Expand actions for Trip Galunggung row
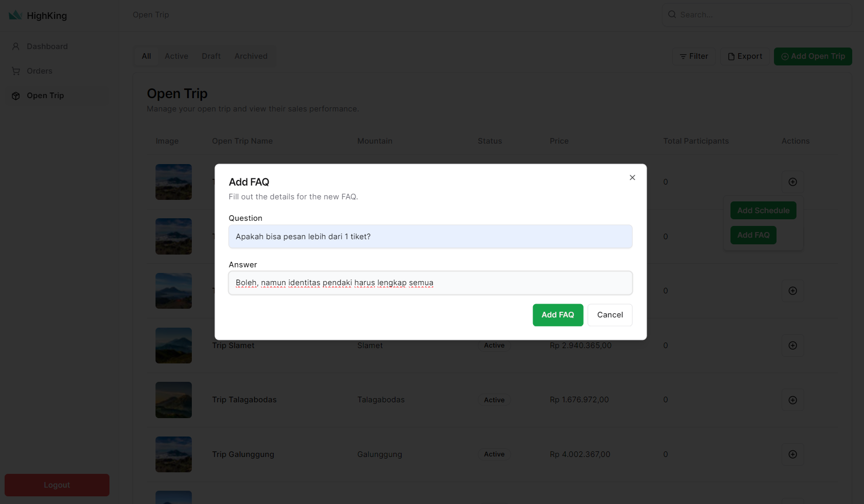Screen dimensions: 864x504 pos(792,454)
